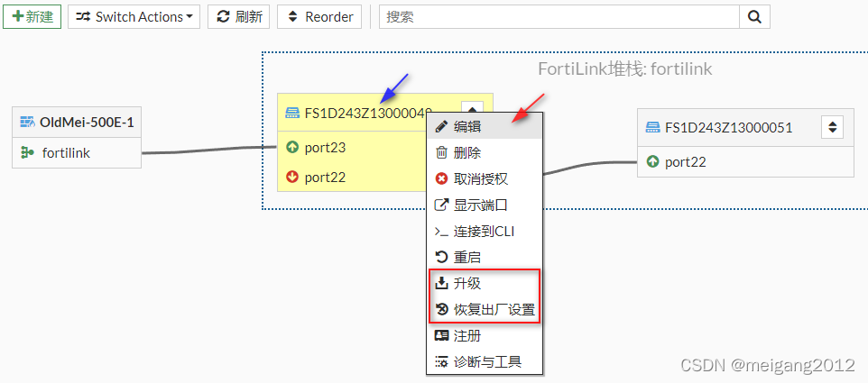Image resolution: width=868 pixels, height=383 pixels.
Task: Click red down icon for port22
Action: pyautogui.click(x=292, y=178)
